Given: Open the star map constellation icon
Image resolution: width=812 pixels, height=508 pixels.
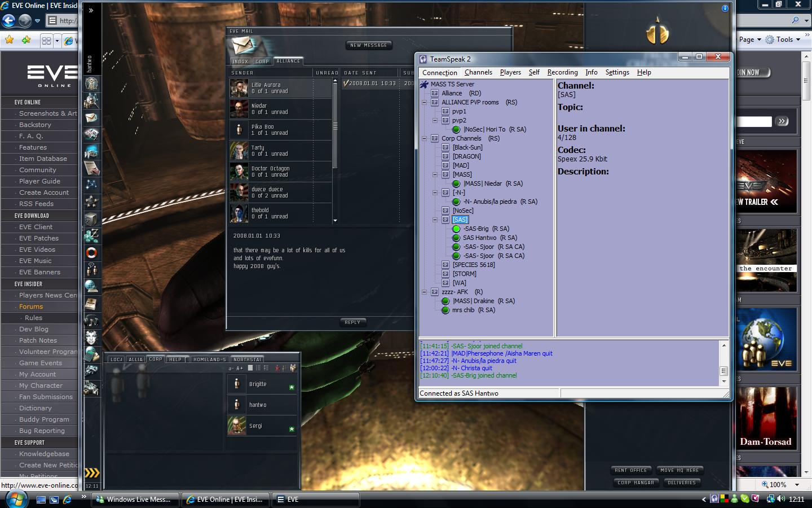Looking at the screenshot, I should click(92, 185).
